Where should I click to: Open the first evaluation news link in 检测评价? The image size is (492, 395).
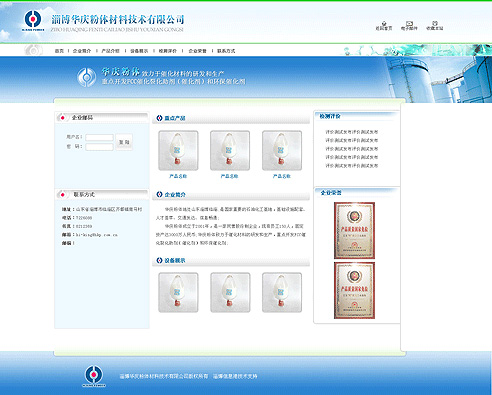pyautogui.click(x=352, y=132)
